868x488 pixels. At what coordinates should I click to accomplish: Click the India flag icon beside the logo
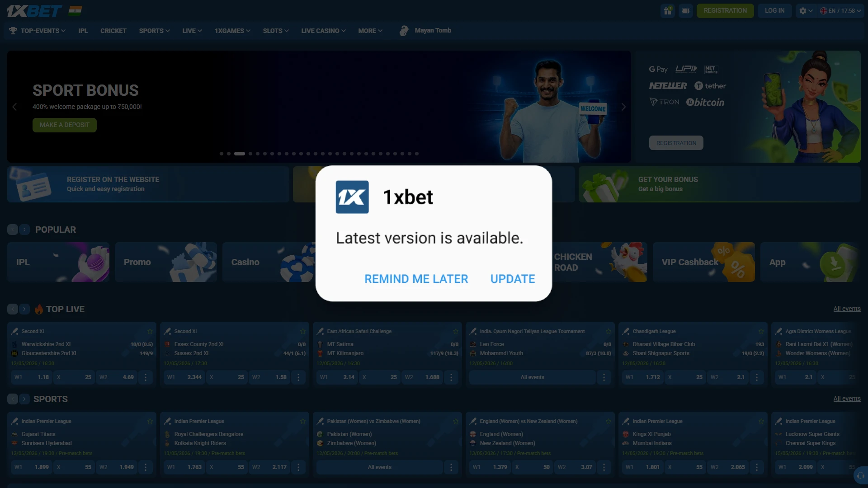pyautogui.click(x=75, y=11)
